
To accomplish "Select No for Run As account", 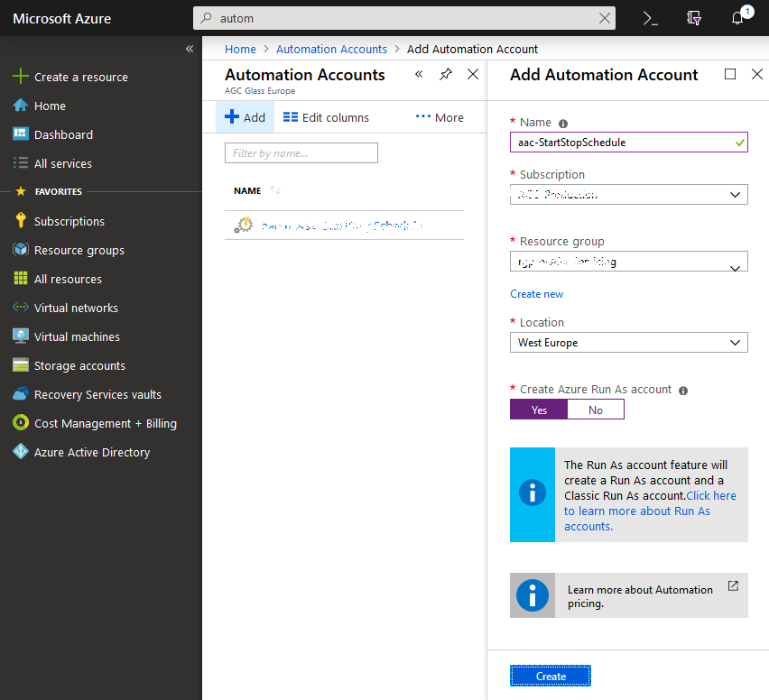I will tap(596, 410).
